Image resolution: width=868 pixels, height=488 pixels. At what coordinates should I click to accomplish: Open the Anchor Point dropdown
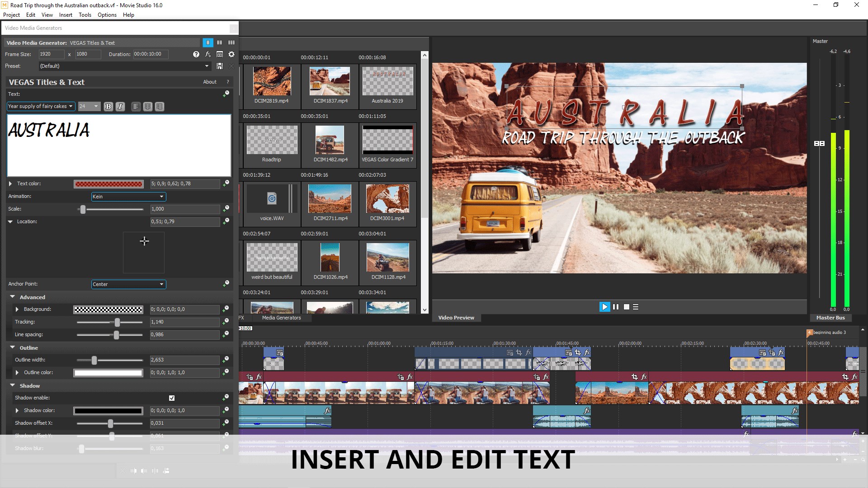coord(128,284)
